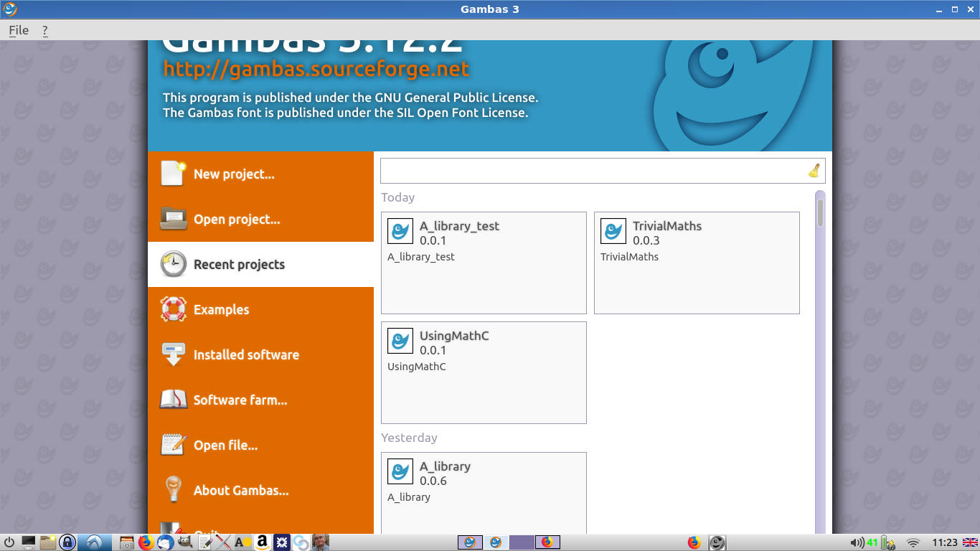Screen dimensions: 980x551
Task: Click the Open project folder icon
Action: 173,219
